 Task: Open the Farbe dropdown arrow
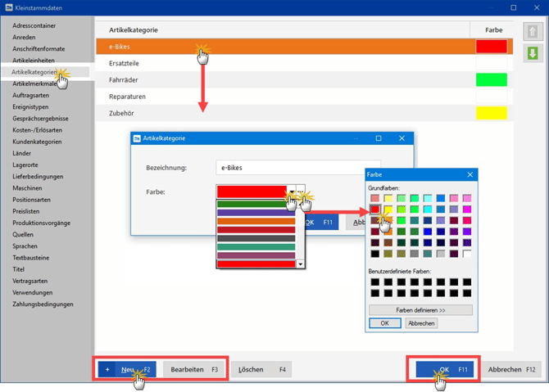(x=291, y=191)
